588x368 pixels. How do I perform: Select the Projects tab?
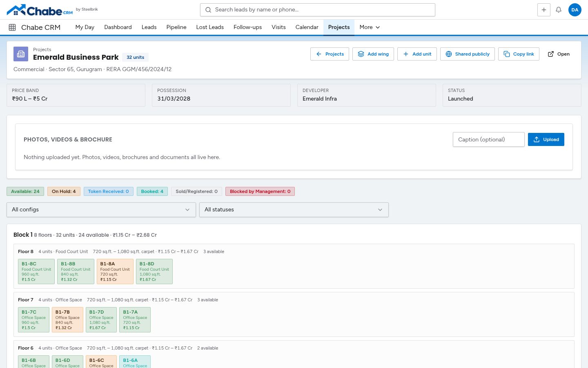click(x=339, y=27)
